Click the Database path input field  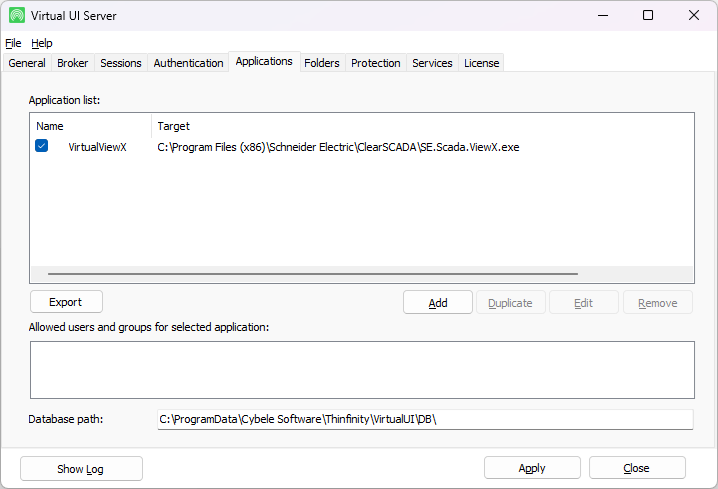point(424,419)
